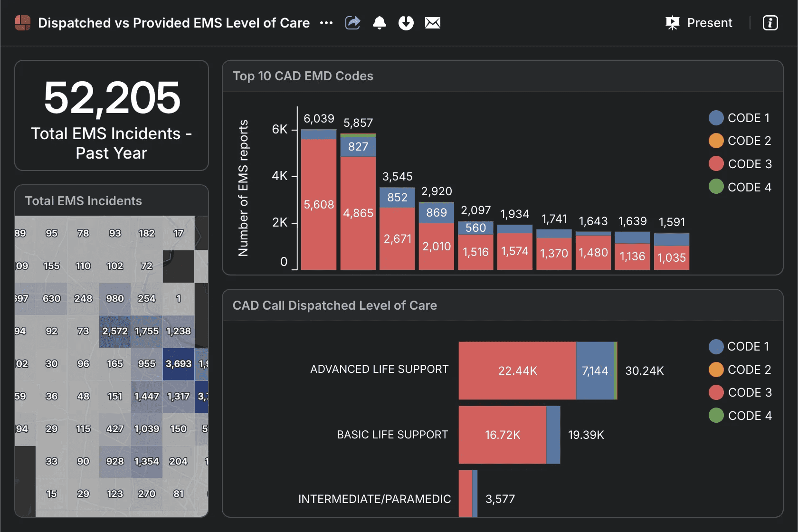Click the download arrow icon
Viewport: 798px width, 532px height.
406,23
